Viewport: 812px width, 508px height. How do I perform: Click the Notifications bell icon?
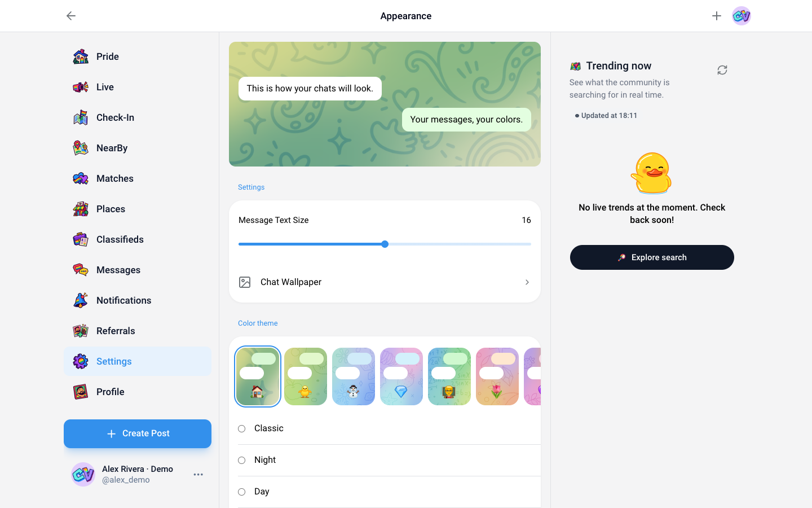click(81, 300)
